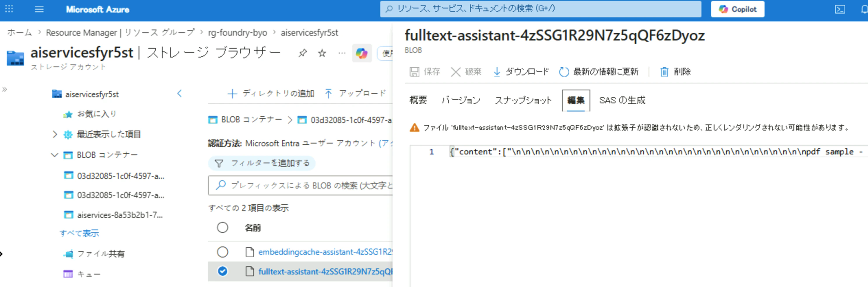Image resolution: width=868 pixels, height=287 pixels.
Task: Toggle select-all circle in 名前 header
Action: [x=222, y=227]
